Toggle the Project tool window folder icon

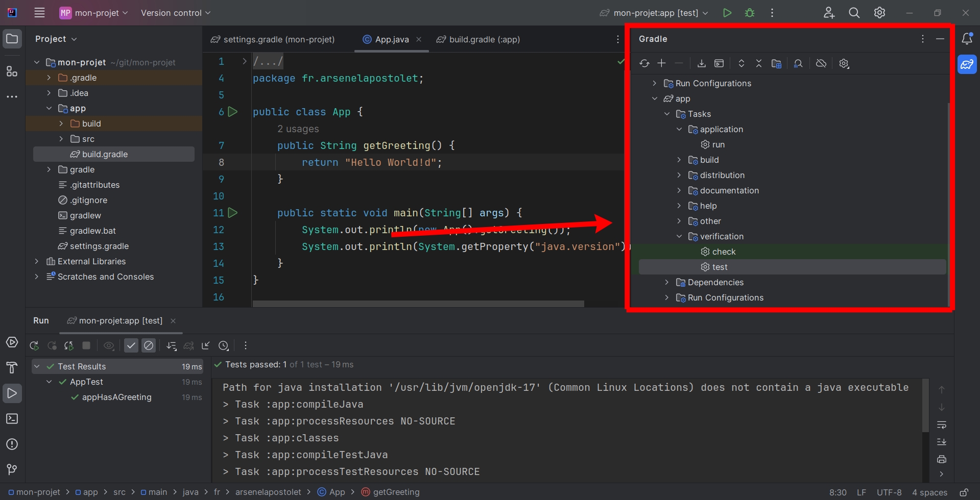tap(12, 39)
